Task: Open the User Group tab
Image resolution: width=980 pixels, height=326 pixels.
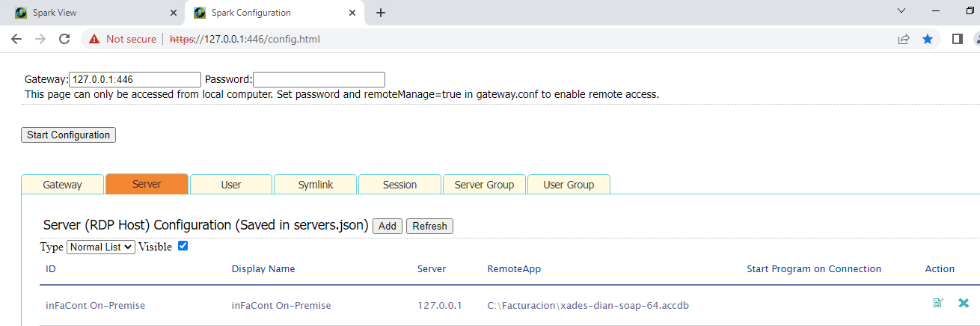Action: 569,185
